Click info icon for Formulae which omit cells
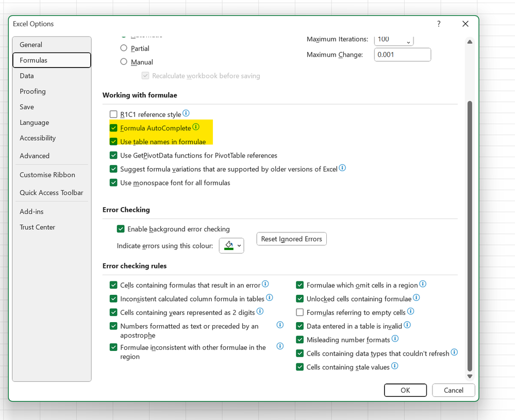Viewport: 515px width, 420px height. click(x=423, y=284)
